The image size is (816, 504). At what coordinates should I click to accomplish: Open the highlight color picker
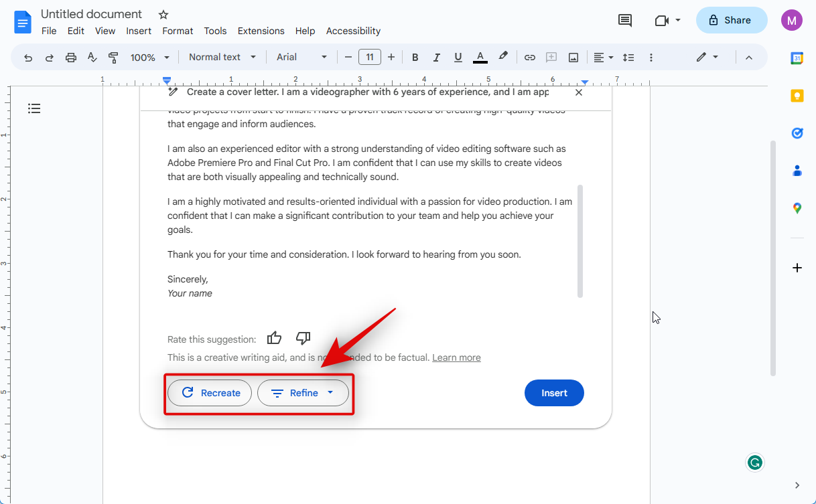pyautogui.click(x=502, y=57)
